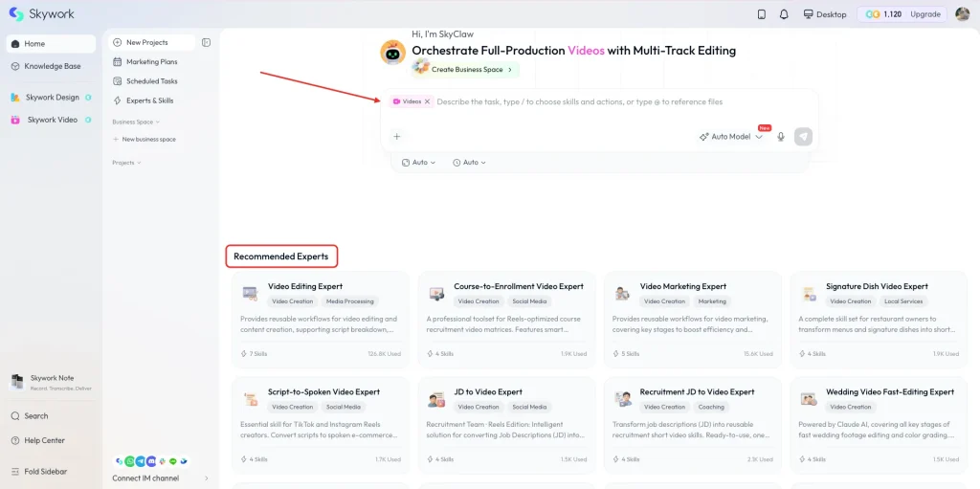
Task: Click the Video Editing Expert icon
Action: [x=250, y=292]
